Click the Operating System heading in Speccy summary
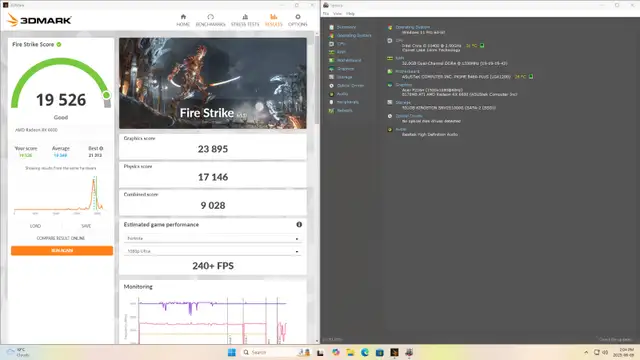This screenshot has height=360, width=640. [x=413, y=27]
